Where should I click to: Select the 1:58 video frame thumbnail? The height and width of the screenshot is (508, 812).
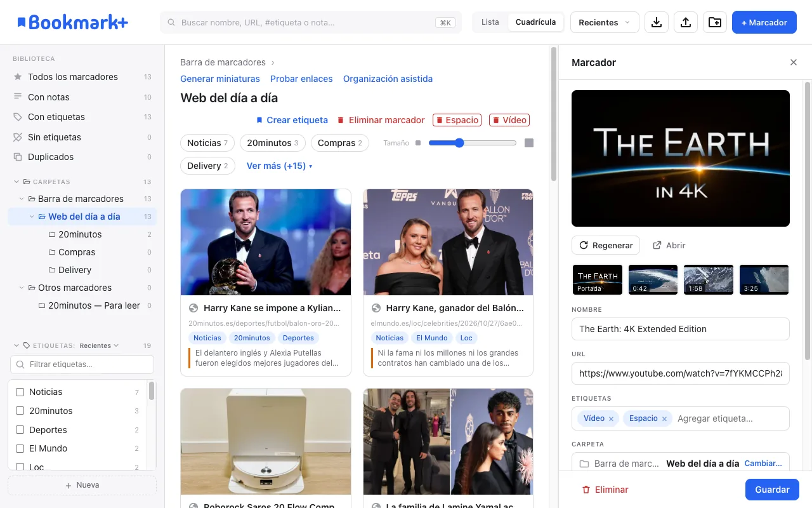[709, 279]
